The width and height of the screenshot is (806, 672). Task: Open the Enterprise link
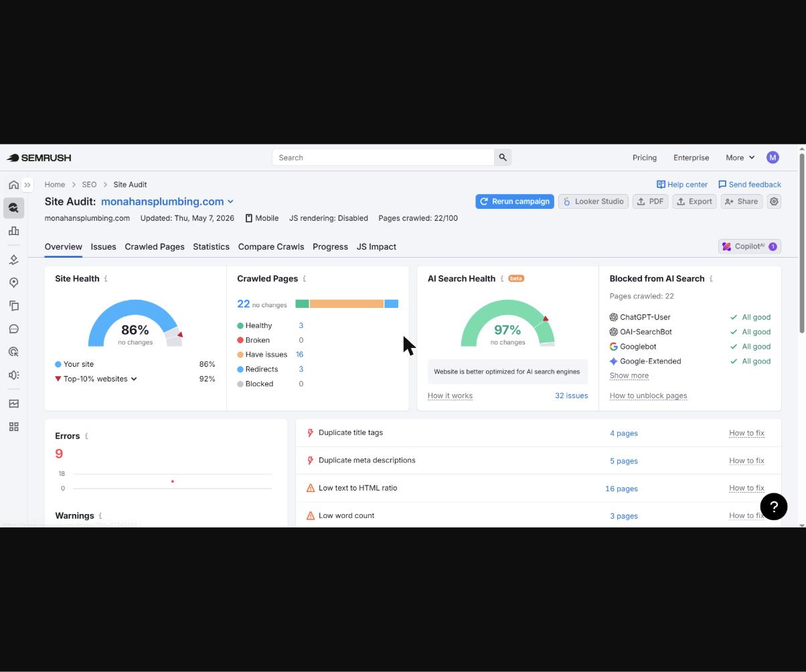click(x=691, y=158)
